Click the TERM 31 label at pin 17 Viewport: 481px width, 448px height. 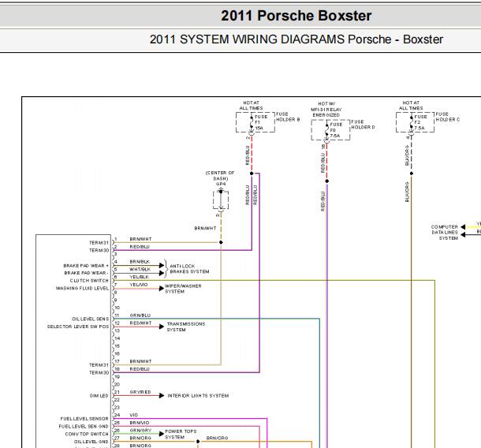[99, 365]
